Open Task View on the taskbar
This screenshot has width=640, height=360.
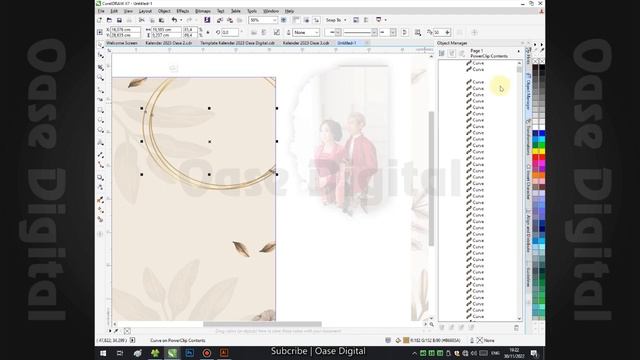[x=120, y=353]
